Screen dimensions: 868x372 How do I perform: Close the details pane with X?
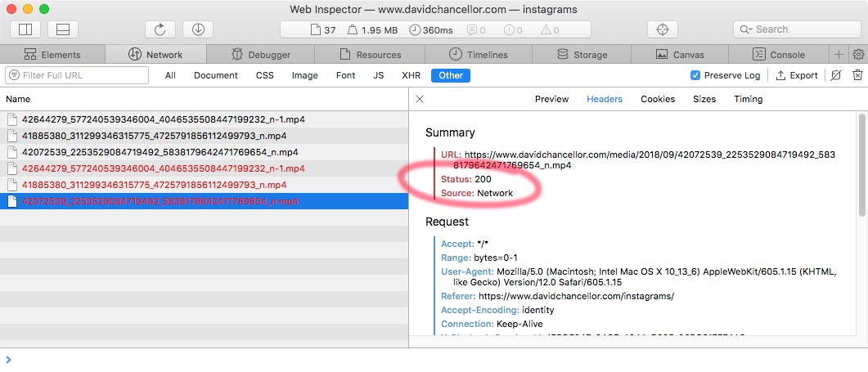(x=420, y=99)
